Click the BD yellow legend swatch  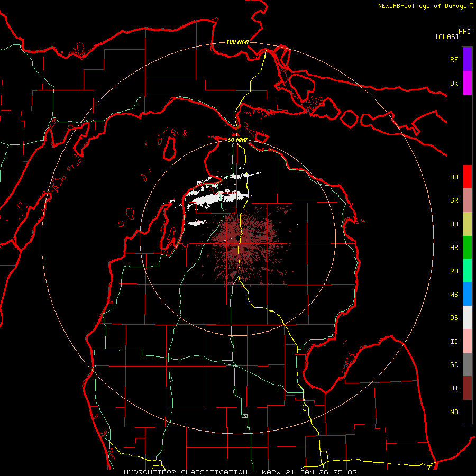tap(467, 224)
